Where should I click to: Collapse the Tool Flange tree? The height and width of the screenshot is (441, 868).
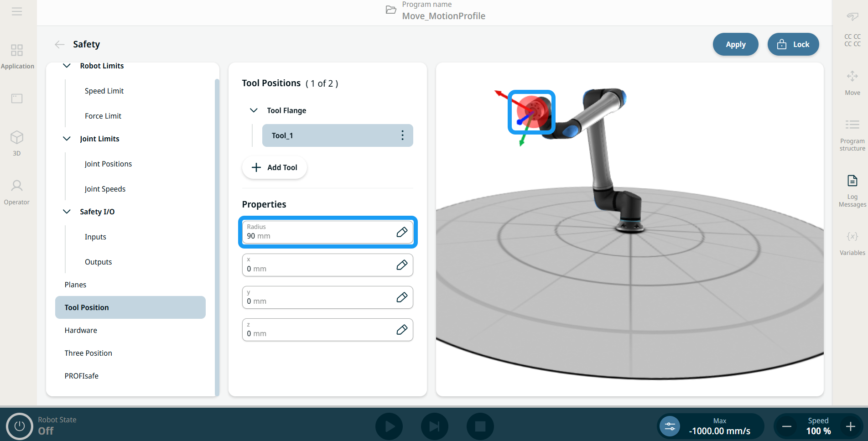click(254, 110)
